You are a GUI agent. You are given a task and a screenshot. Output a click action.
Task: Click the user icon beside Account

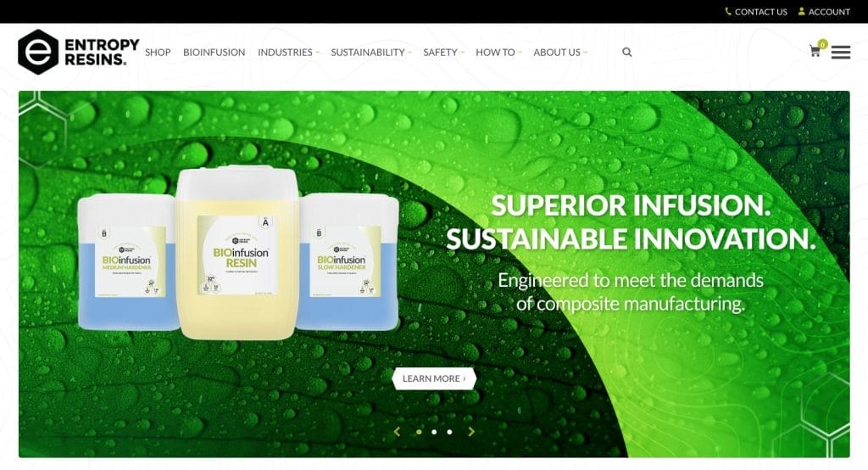802,11
